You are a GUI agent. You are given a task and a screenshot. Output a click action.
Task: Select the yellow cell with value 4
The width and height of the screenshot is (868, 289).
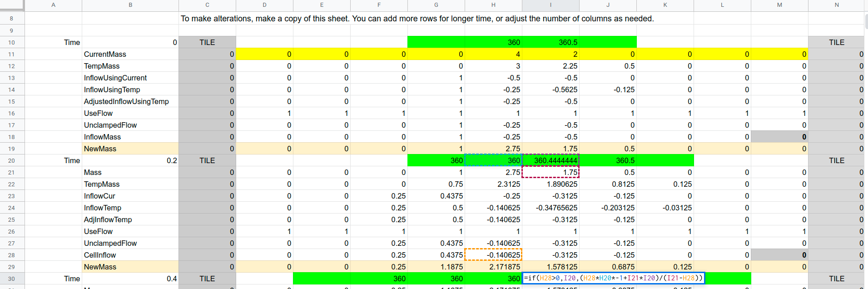point(493,54)
